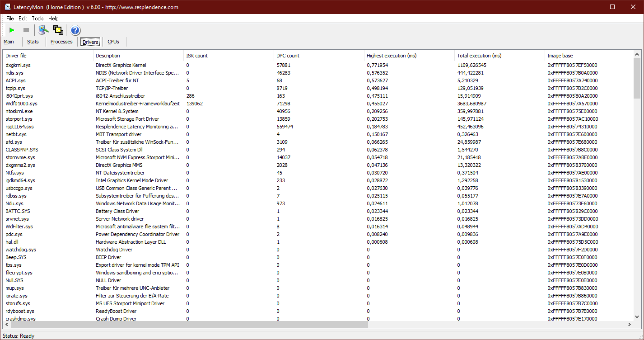Select the Wdf01000.sys driver row
Image resolution: width=644 pixels, height=340 pixels.
[x=21, y=104]
